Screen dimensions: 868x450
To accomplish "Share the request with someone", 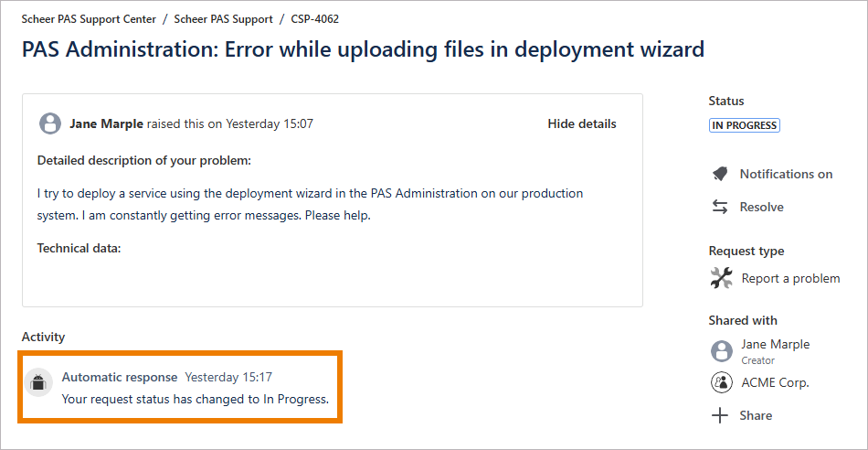I will [x=756, y=415].
